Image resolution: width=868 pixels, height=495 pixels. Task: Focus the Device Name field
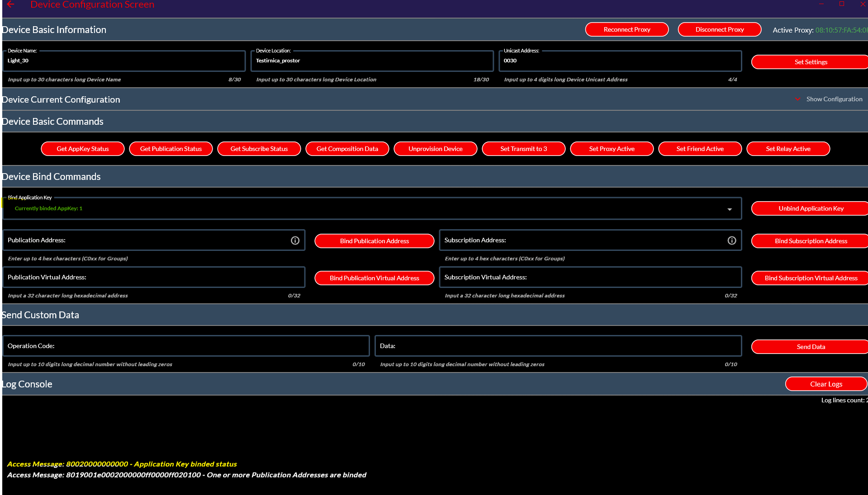coord(124,61)
